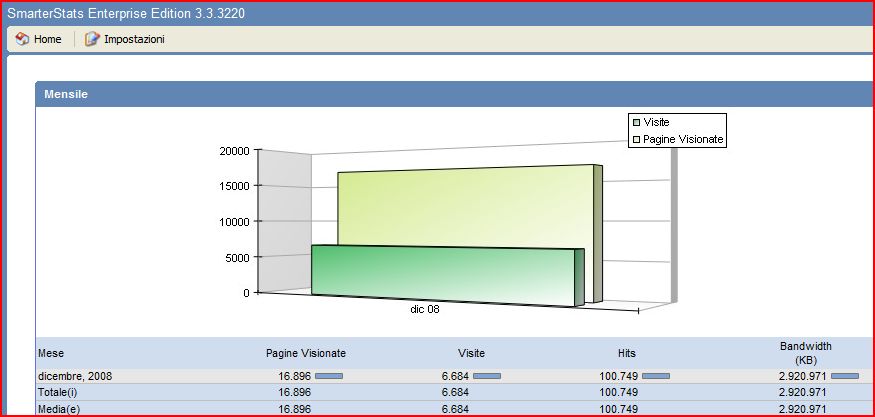Click the Pagine Visionate progress bar in dicembre row
Image resolution: width=875 pixels, height=417 pixels.
pos(329,376)
